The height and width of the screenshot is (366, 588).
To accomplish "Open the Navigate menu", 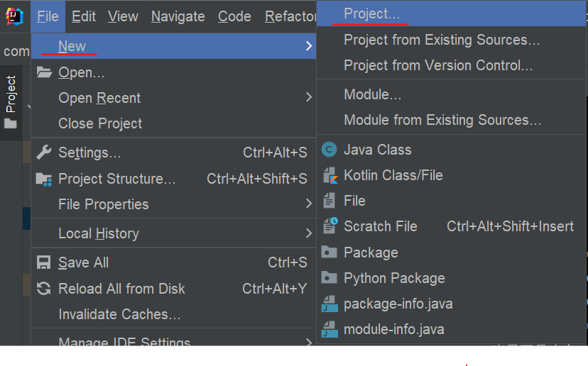I will (x=178, y=16).
